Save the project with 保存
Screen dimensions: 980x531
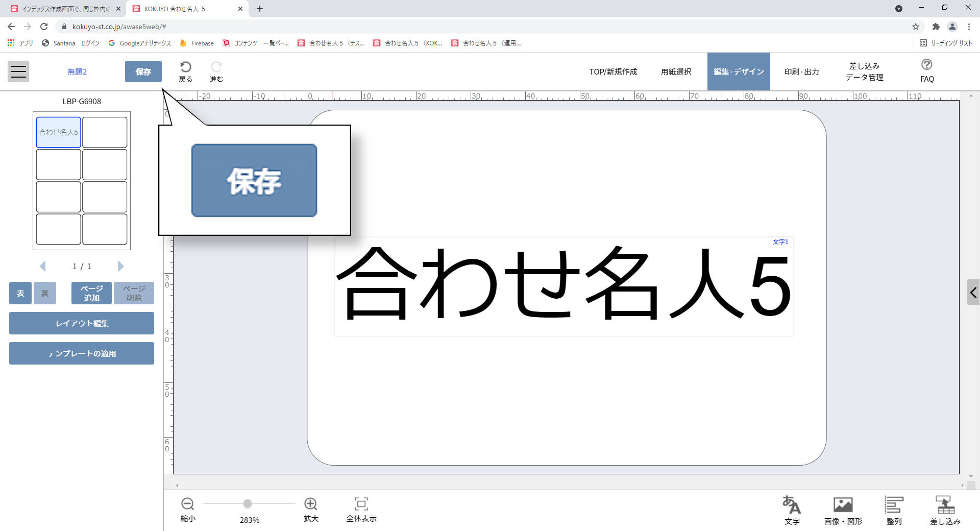(x=143, y=71)
